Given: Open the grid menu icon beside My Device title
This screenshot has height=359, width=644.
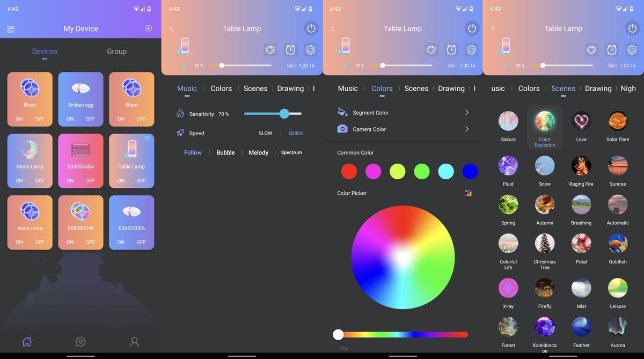Looking at the screenshot, I should tap(11, 30).
